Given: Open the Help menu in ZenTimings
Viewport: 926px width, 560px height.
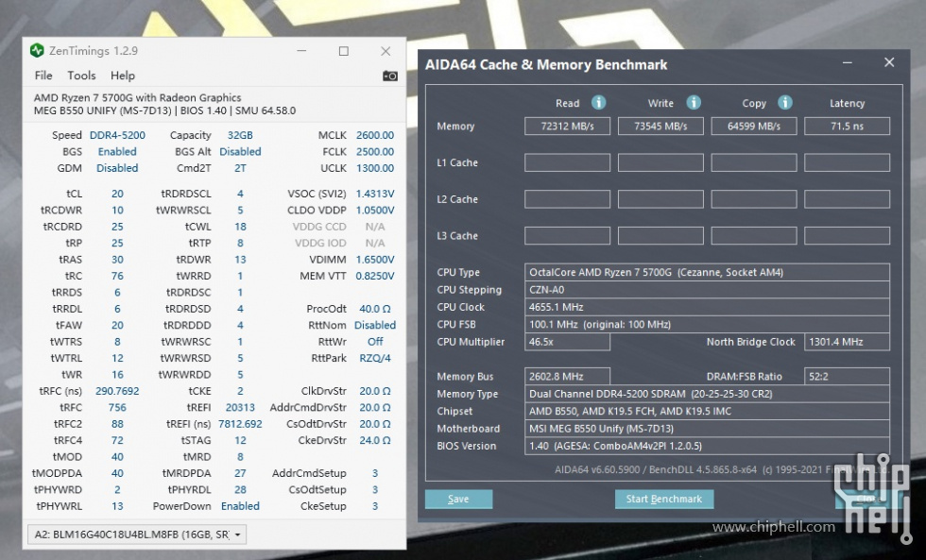Looking at the screenshot, I should coord(123,76).
